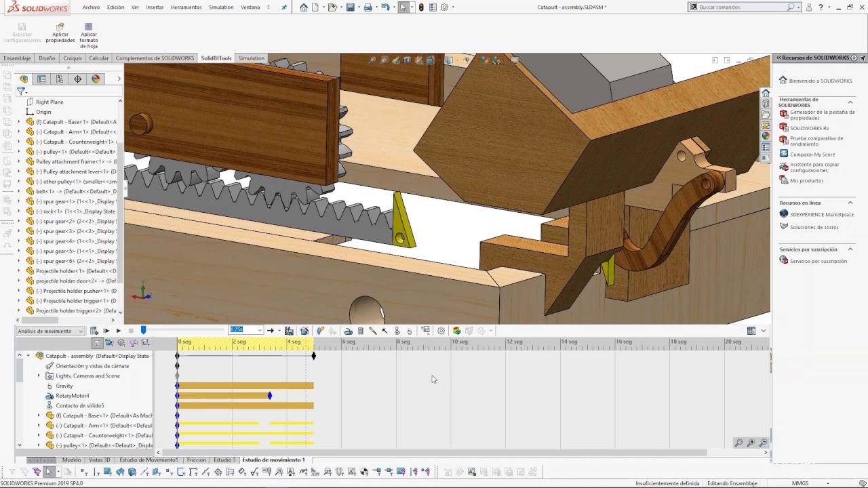Open the Insertar menu

[x=155, y=7]
